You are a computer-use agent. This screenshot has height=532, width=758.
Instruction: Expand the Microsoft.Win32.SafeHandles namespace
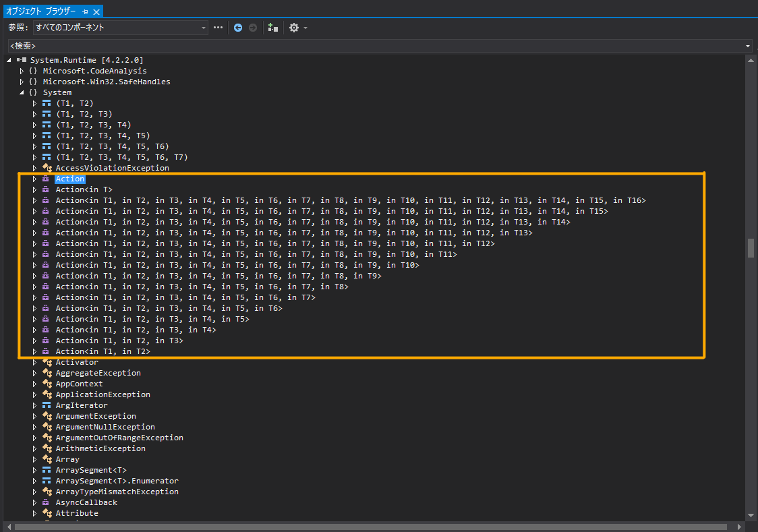[22, 82]
